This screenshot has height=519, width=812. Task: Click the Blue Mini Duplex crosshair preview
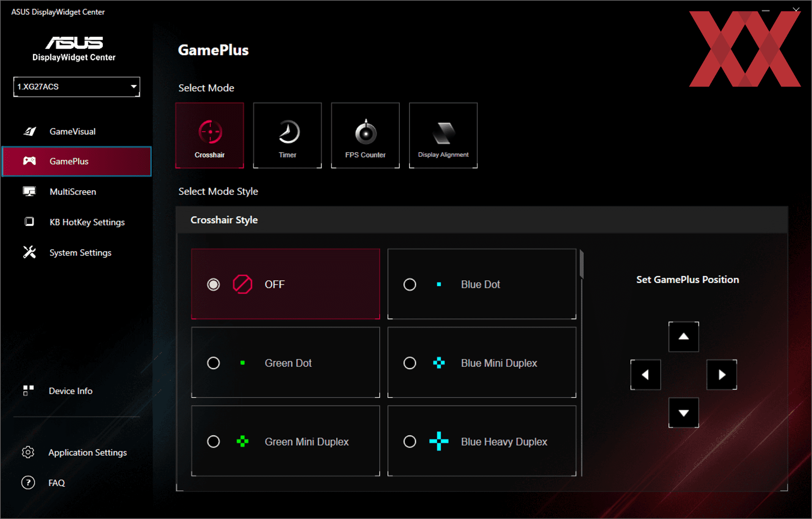click(439, 363)
